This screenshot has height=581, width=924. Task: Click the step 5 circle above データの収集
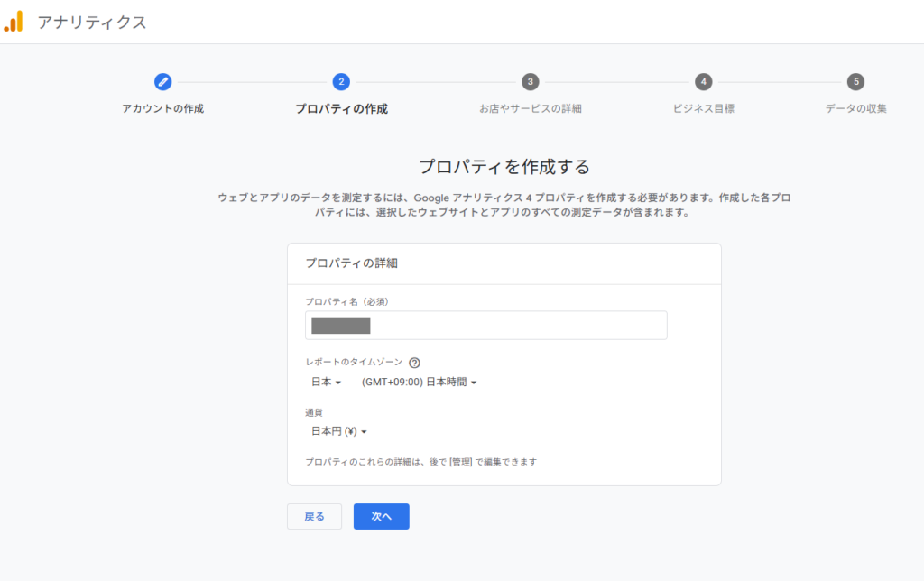855,82
